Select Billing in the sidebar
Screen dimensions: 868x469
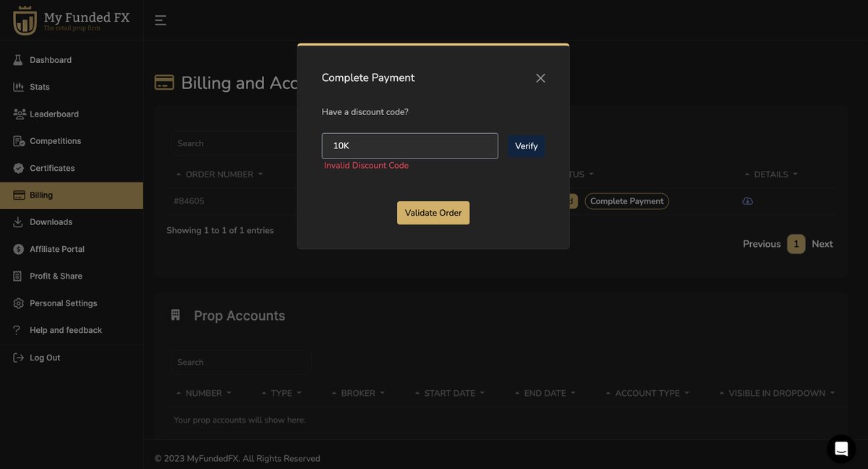pyautogui.click(x=71, y=195)
